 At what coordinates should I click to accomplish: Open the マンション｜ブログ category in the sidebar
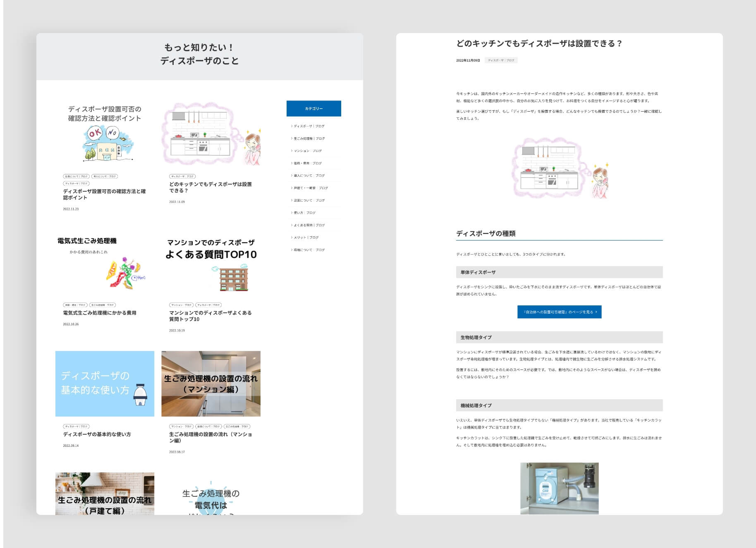(x=307, y=151)
